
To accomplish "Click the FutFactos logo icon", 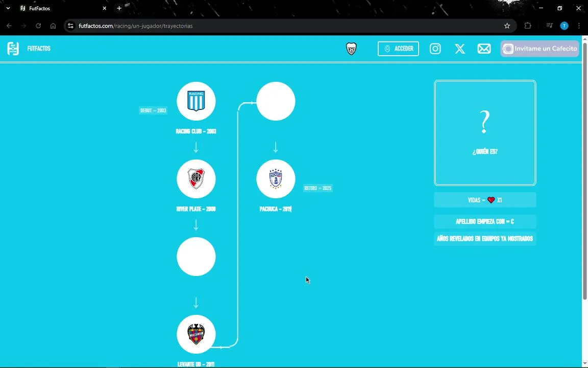I will click(13, 49).
